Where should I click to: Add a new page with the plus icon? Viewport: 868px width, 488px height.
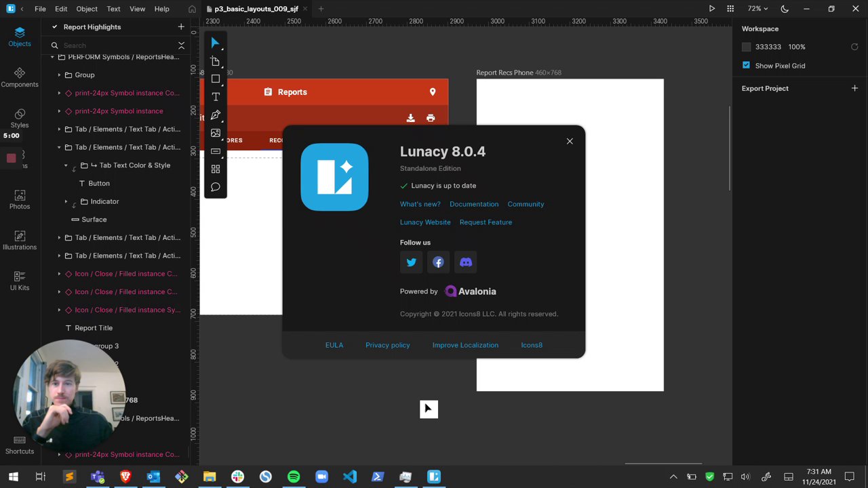pyautogui.click(x=181, y=27)
